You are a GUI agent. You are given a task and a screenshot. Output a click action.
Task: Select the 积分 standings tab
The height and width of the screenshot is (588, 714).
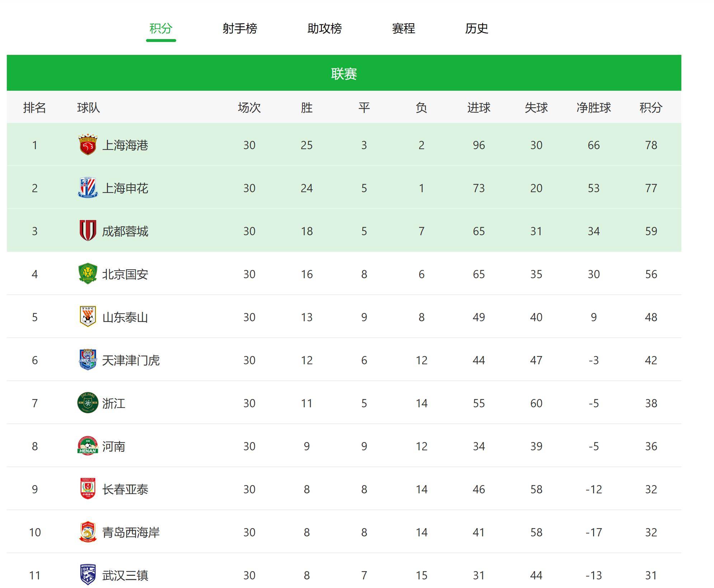pos(161,28)
